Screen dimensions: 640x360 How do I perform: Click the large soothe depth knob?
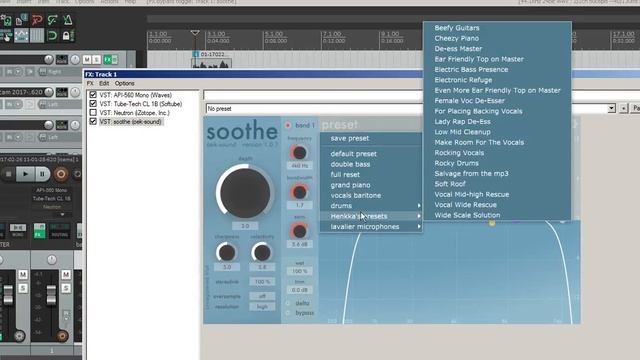click(x=245, y=193)
